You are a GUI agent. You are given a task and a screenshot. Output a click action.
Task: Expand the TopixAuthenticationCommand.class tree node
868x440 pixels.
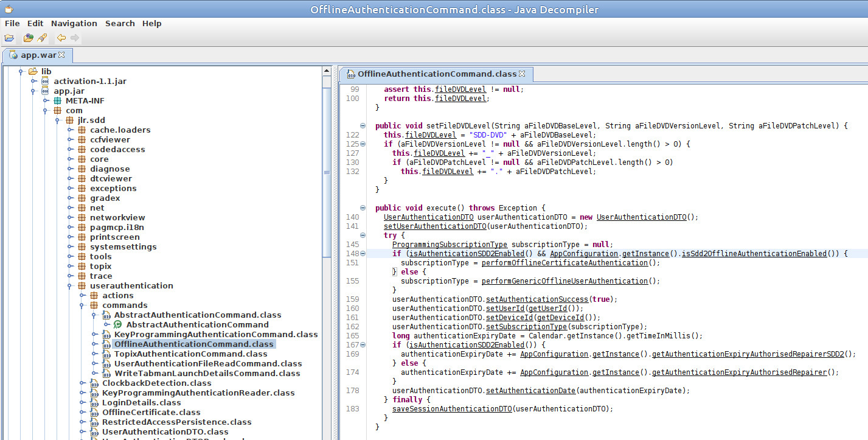click(x=94, y=354)
